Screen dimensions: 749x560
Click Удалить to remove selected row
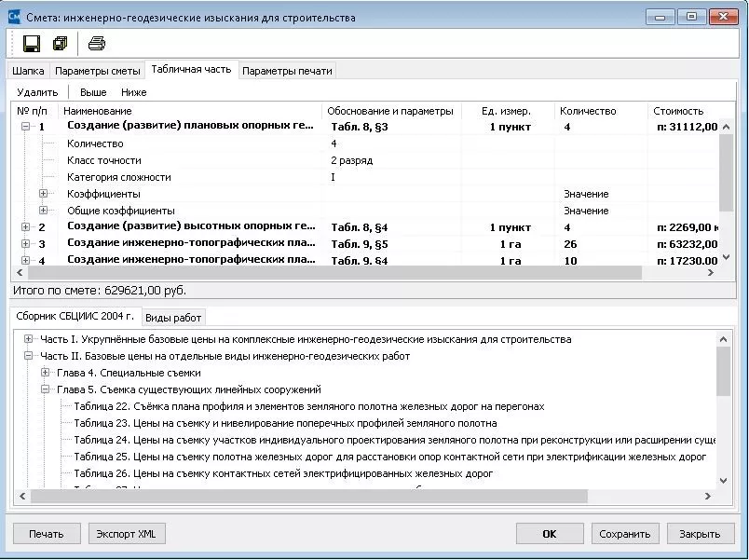click(x=37, y=92)
